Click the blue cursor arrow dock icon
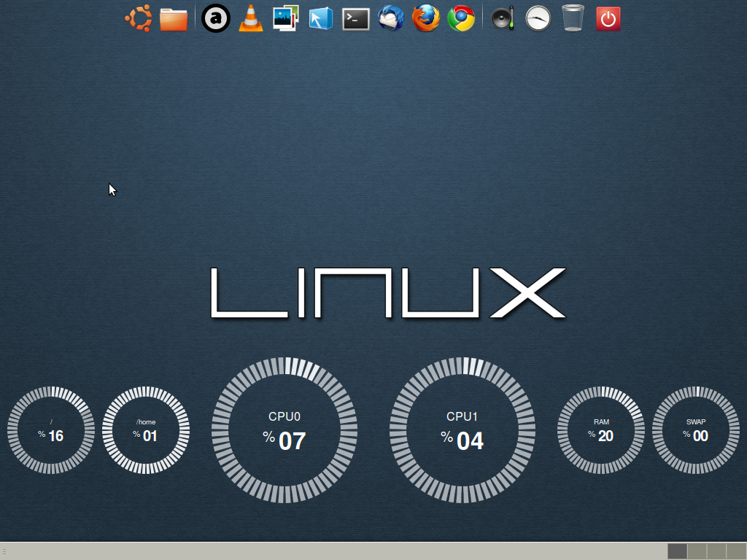 321,18
